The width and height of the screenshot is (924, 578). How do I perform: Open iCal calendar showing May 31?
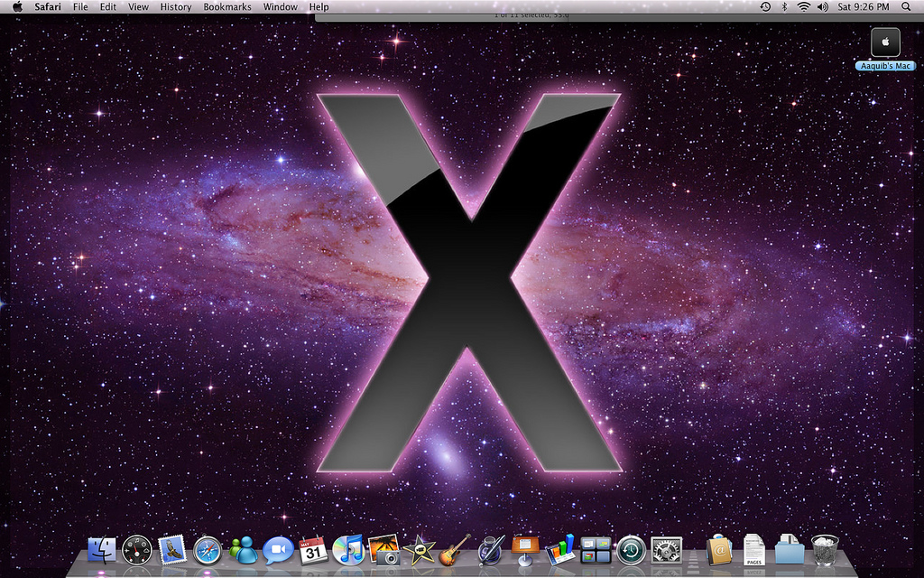click(x=313, y=550)
